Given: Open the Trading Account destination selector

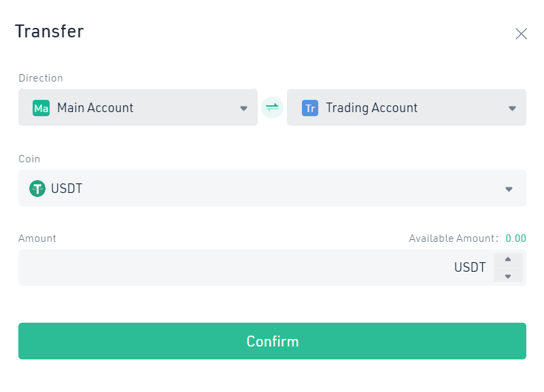Looking at the screenshot, I should tap(407, 107).
